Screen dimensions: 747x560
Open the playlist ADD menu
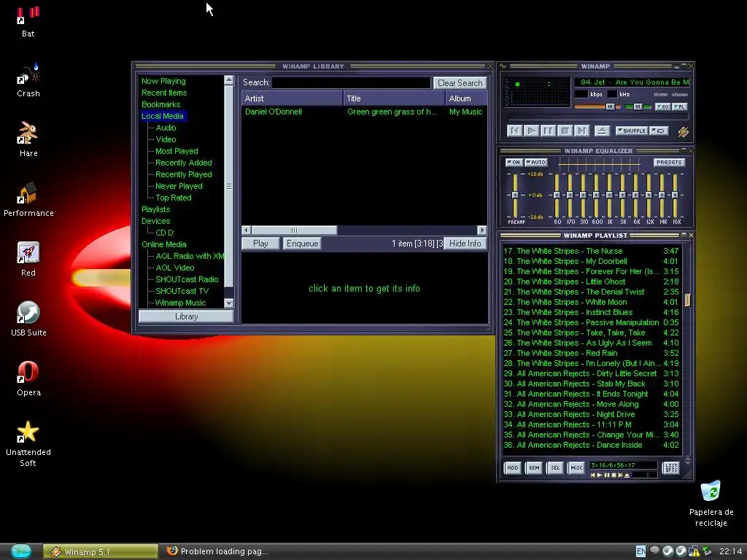click(513, 467)
